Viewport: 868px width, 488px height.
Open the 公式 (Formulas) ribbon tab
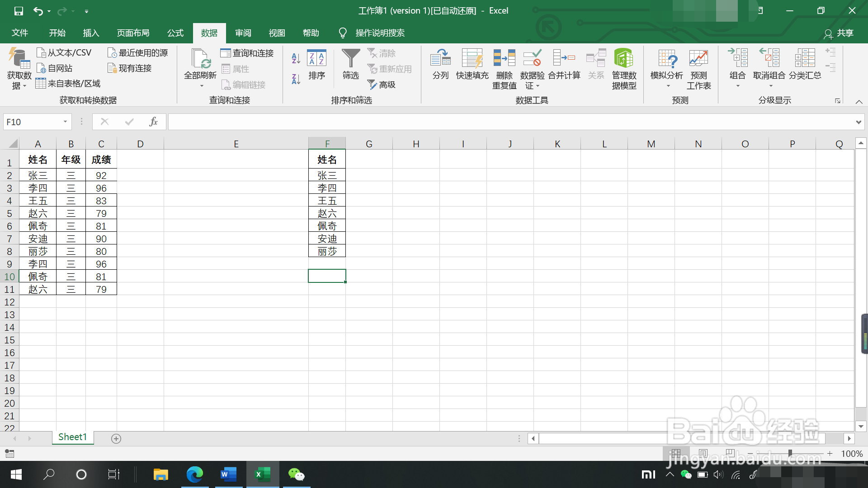pyautogui.click(x=175, y=33)
